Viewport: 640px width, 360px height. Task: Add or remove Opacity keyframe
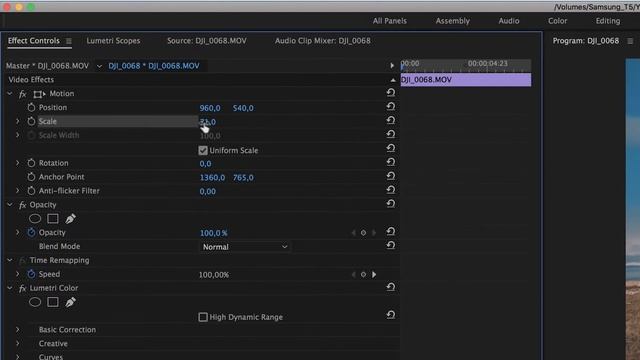coord(363,233)
